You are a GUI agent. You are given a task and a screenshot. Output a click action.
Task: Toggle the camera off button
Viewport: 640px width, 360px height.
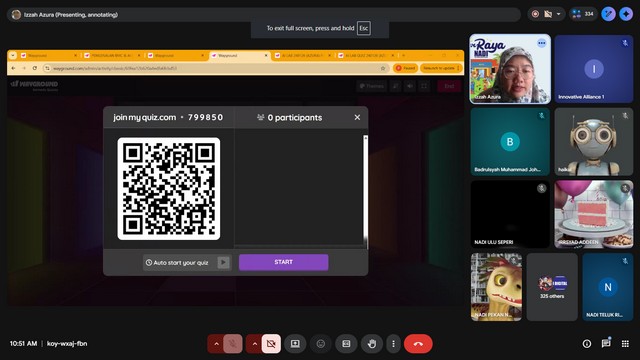tap(271, 344)
